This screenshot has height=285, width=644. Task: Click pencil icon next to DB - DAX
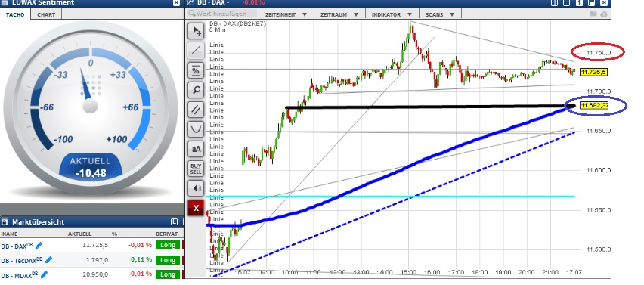click(39, 245)
